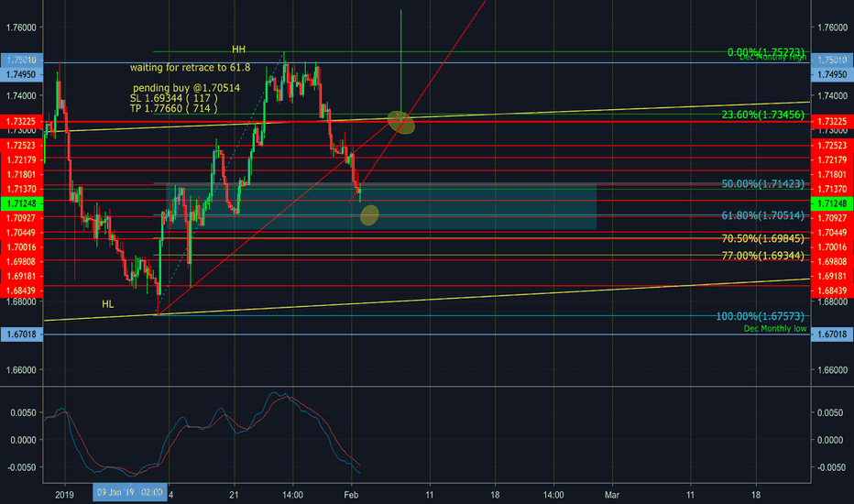Click the red 1.73225 level tag on left axis
The width and height of the screenshot is (854, 504).
tap(21, 122)
